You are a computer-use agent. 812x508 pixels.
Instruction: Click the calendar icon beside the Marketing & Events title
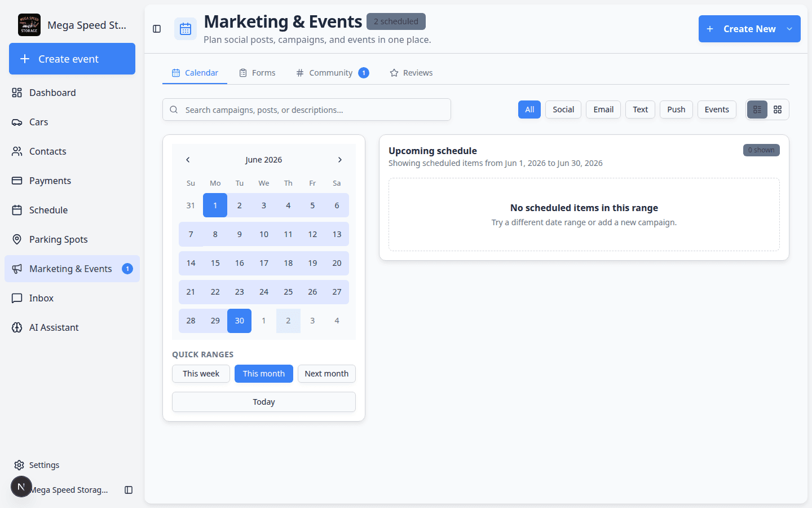pos(186,29)
